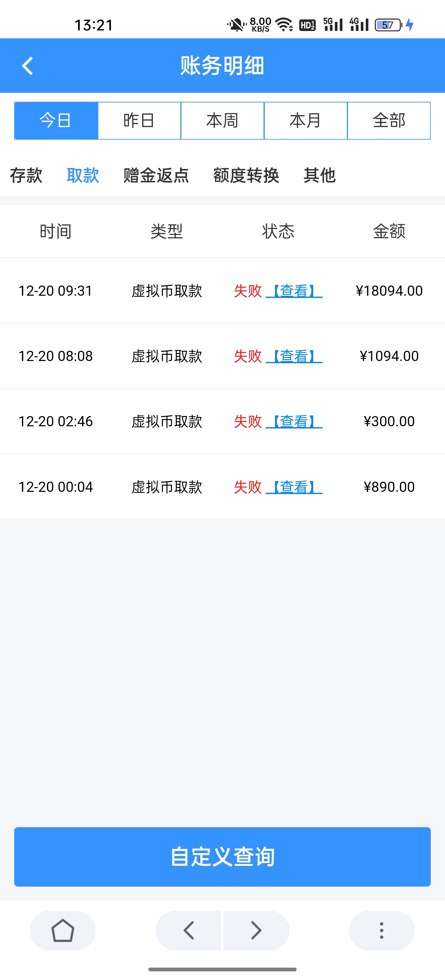The height and width of the screenshot is (980, 445).
Task: Select the 今日 date filter
Action: coord(56,121)
